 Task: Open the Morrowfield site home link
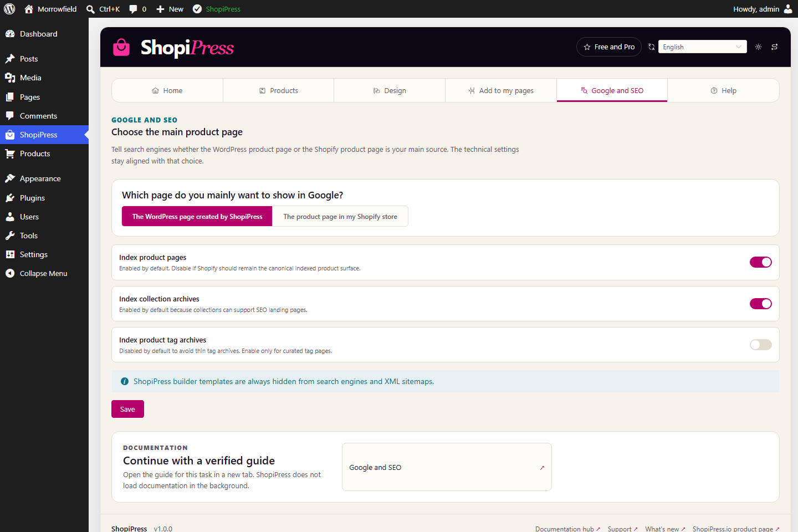50,9
